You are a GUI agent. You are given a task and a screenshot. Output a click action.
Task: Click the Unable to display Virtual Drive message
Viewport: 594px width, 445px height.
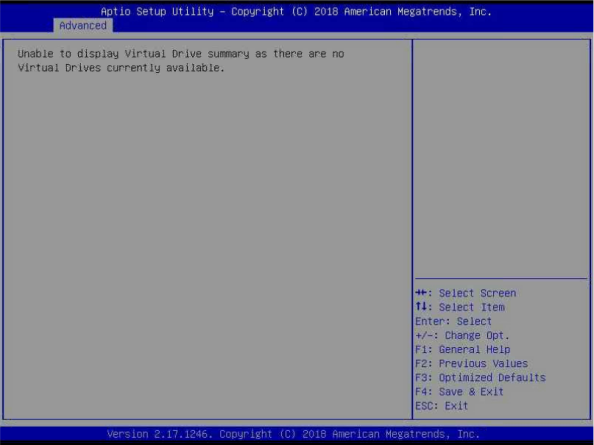(181, 54)
